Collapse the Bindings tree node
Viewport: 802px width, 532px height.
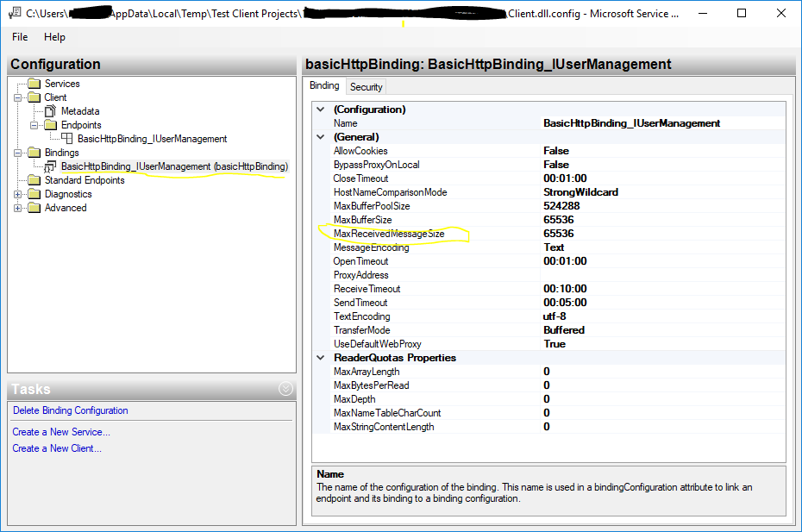click(x=18, y=153)
